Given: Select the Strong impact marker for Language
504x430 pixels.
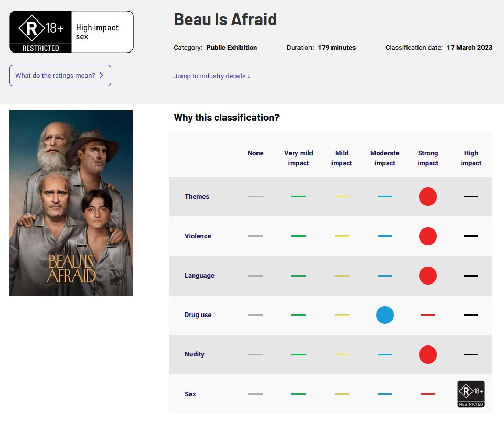Looking at the screenshot, I should 427,275.
